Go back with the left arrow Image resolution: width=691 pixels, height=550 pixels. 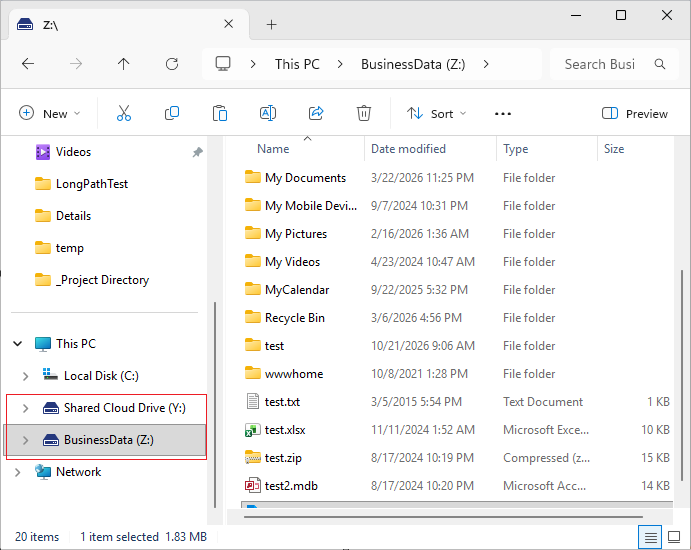coord(28,64)
